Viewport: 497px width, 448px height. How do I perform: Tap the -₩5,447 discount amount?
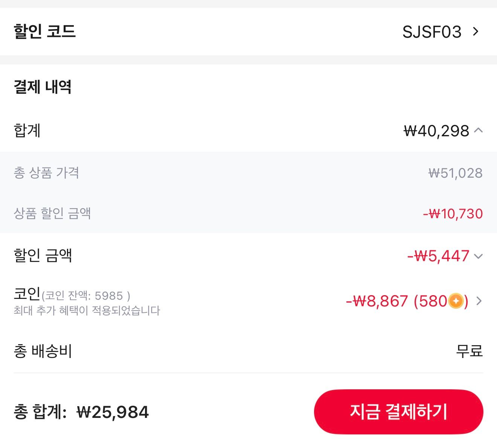(x=438, y=256)
